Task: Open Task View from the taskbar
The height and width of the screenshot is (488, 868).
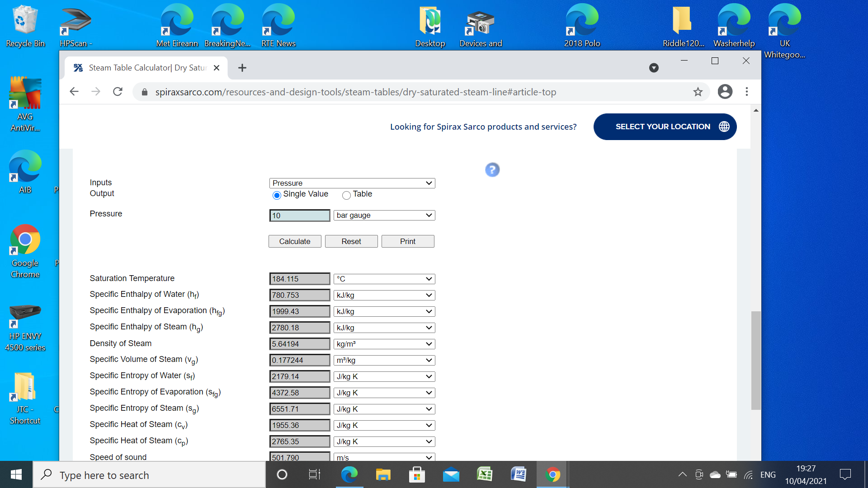Action: tap(315, 474)
